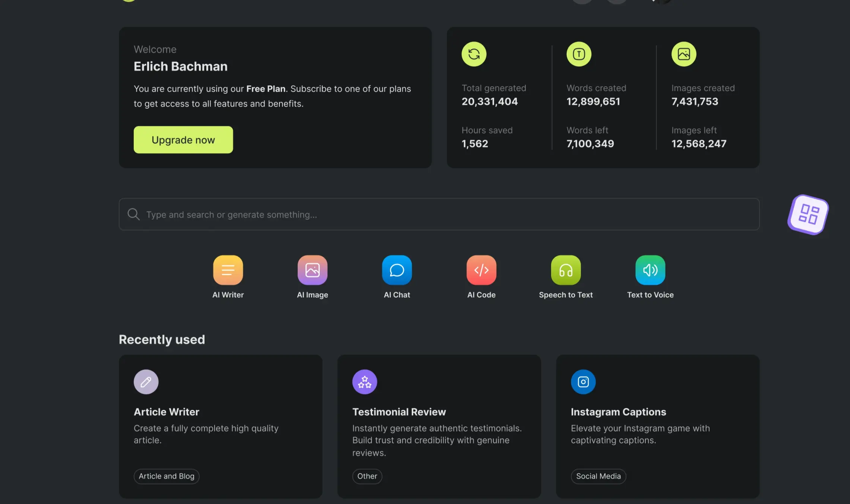Click the search magnifier icon
This screenshot has height=504, width=850.
133,214
